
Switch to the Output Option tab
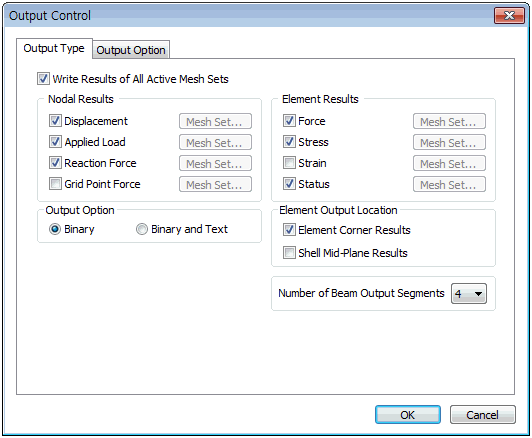131,50
